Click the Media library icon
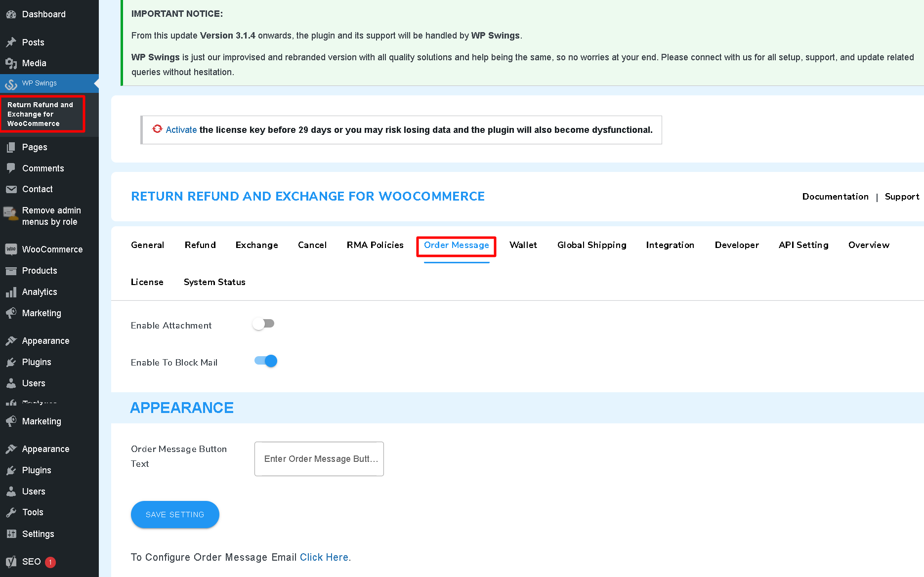Viewport: 924px width, 577px height. point(11,63)
